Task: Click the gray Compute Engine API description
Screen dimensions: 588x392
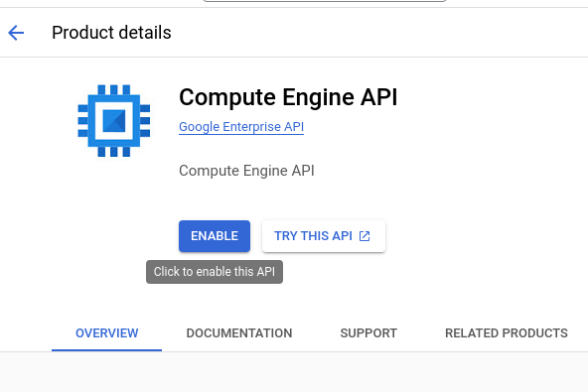Action: [x=246, y=171]
